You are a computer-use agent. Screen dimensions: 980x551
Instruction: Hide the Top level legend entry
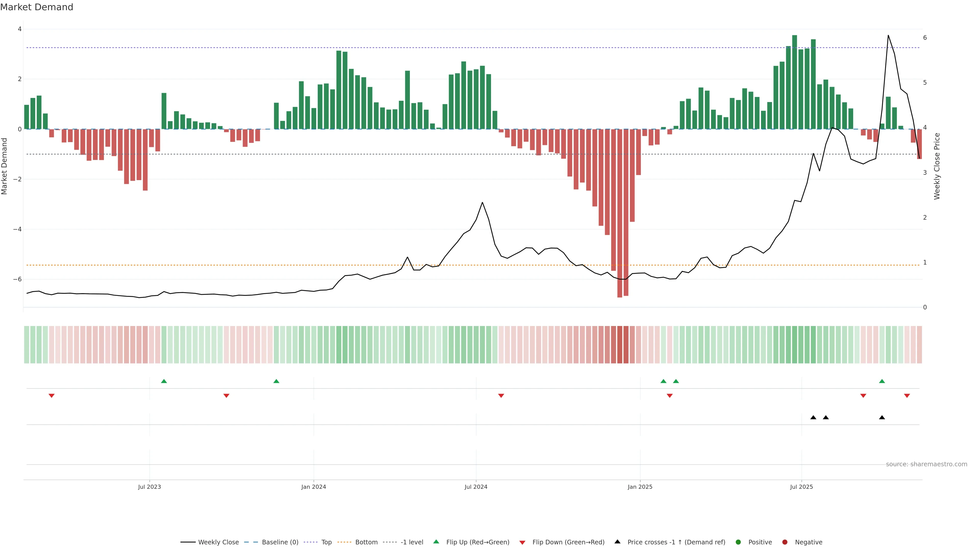pyautogui.click(x=326, y=542)
